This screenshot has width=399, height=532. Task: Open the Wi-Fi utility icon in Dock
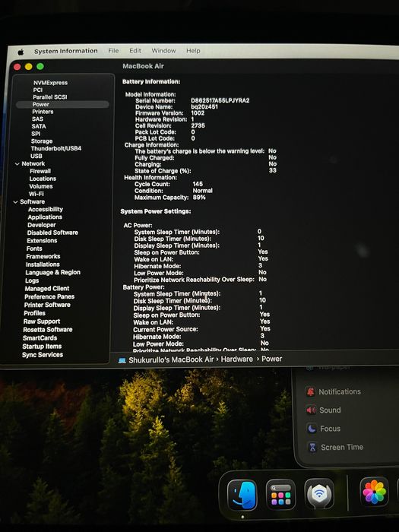tap(319, 494)
